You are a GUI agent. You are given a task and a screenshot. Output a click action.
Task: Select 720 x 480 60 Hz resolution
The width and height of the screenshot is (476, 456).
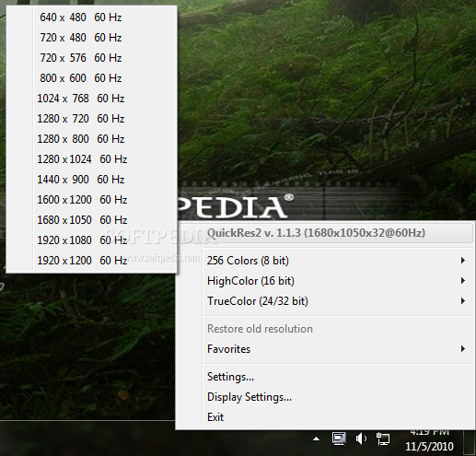[x=91, y=38]
